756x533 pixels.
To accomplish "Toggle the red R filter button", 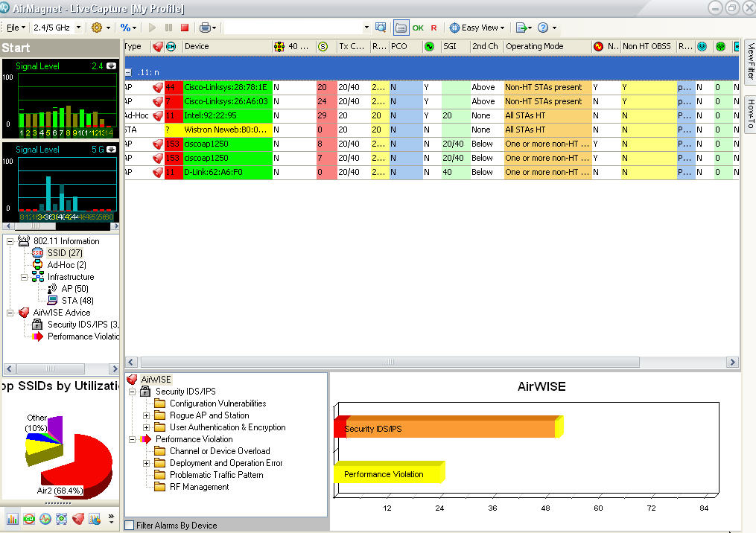I will tap(433, 28).
